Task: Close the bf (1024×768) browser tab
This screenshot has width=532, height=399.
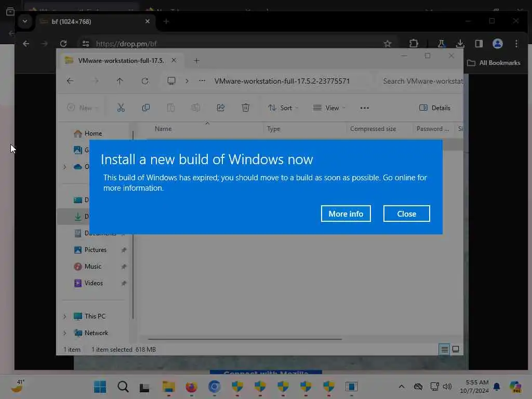Action: [x=147, y=21]
